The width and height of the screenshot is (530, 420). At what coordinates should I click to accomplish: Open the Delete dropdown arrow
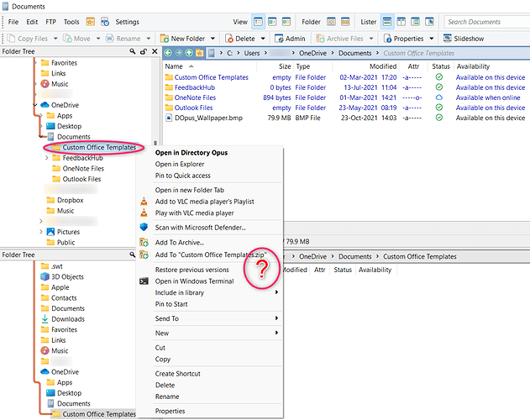(263, 39)
